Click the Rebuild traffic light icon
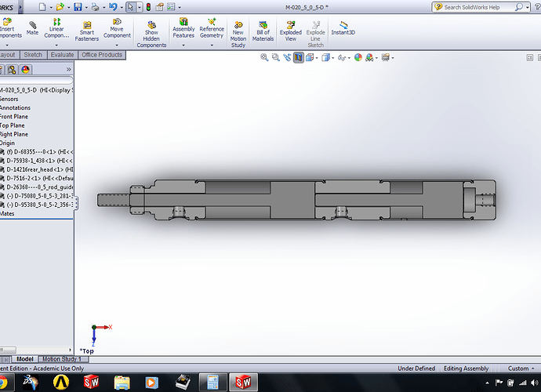The image size is (541, 392). click(x=148, y=7)
